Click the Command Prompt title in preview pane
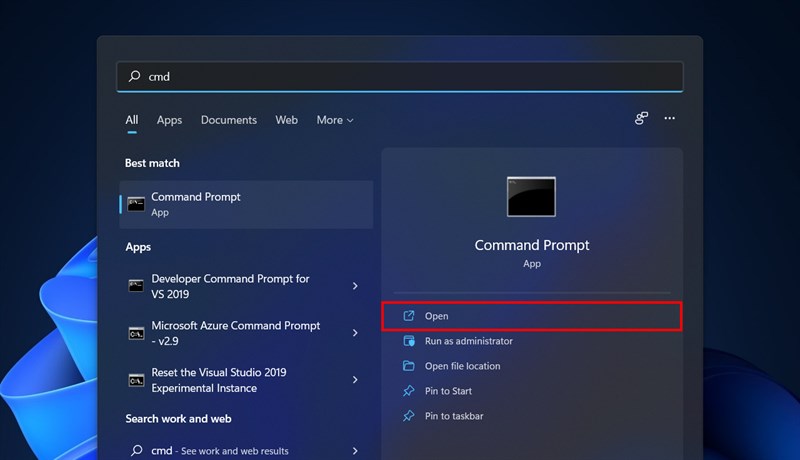Screen dimensions: 800x460 coord(532,245)
